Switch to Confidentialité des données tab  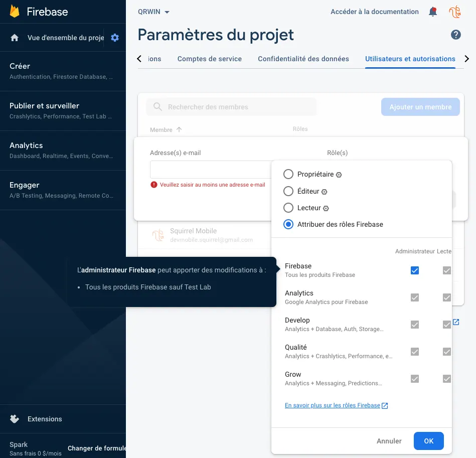click(x=303, y=59)
